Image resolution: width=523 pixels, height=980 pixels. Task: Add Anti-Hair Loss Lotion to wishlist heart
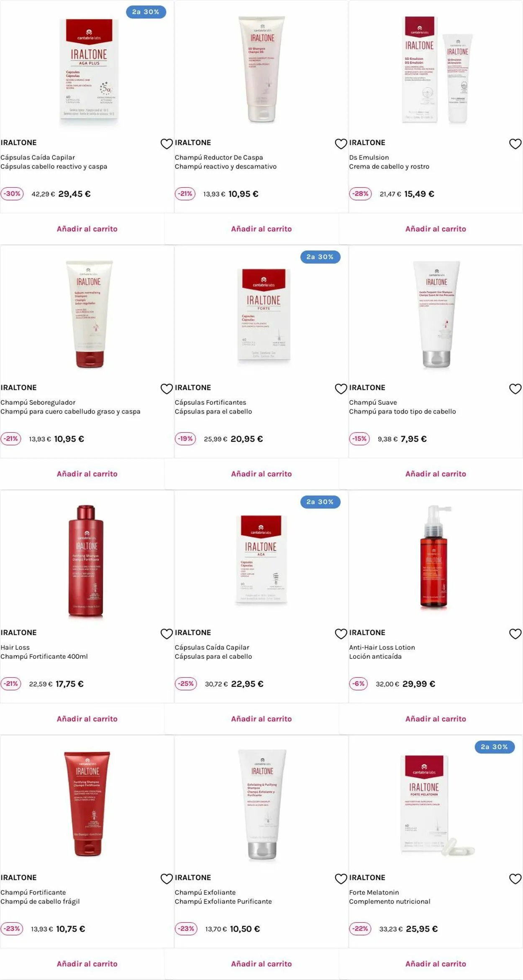(515, 634)
